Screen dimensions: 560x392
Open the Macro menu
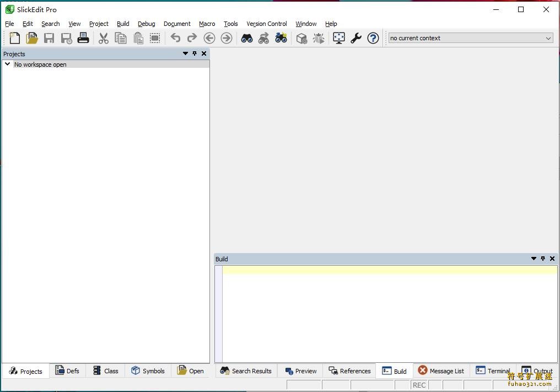[207, 24]
